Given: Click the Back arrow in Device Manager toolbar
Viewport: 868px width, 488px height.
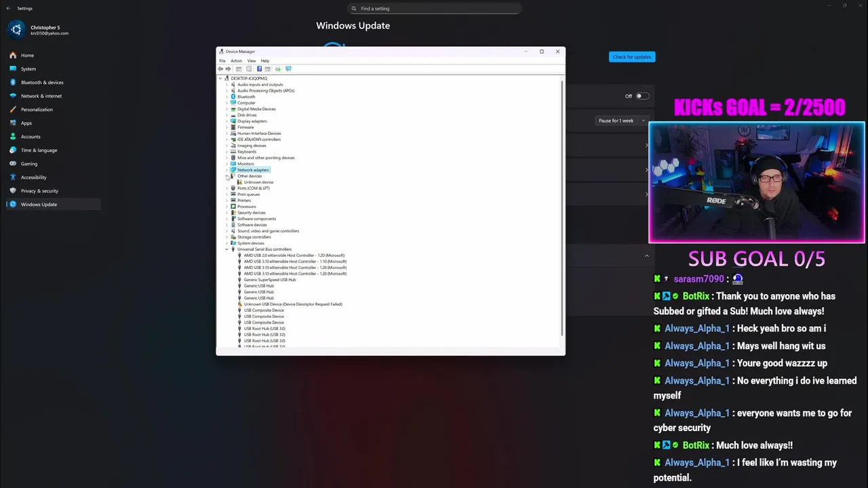Looking at the screenshot, I should click(220, 69).
